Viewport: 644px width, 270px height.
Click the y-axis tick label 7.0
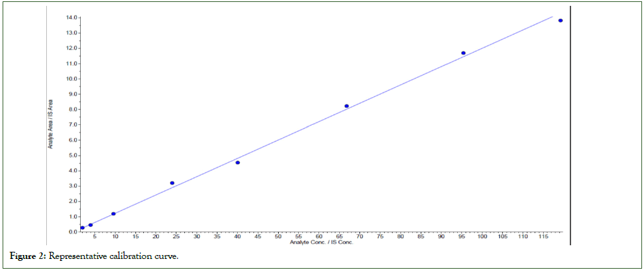(x=73, y=125)
